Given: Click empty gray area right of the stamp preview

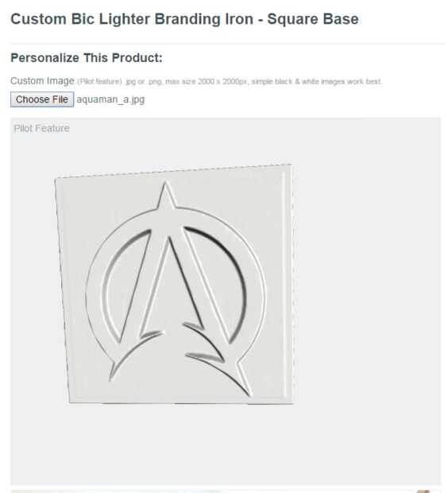Looking at the screenshot, I should pyautogui.click(x=368, y=283).
